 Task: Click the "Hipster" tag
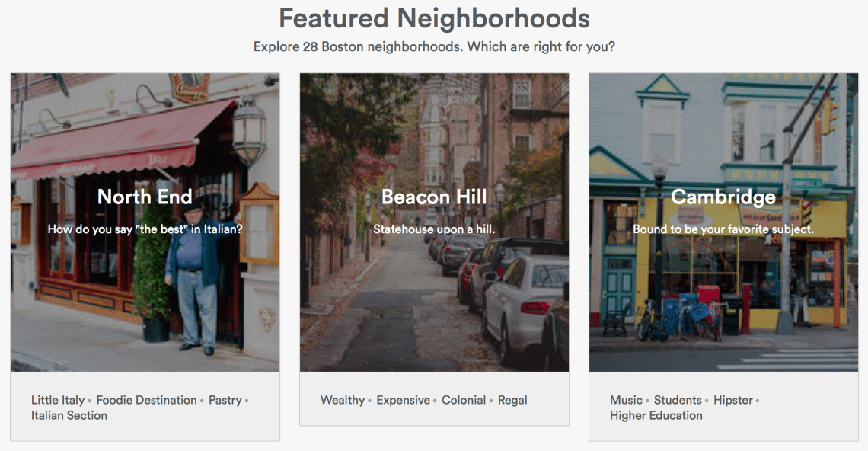(x=733, y=400)
